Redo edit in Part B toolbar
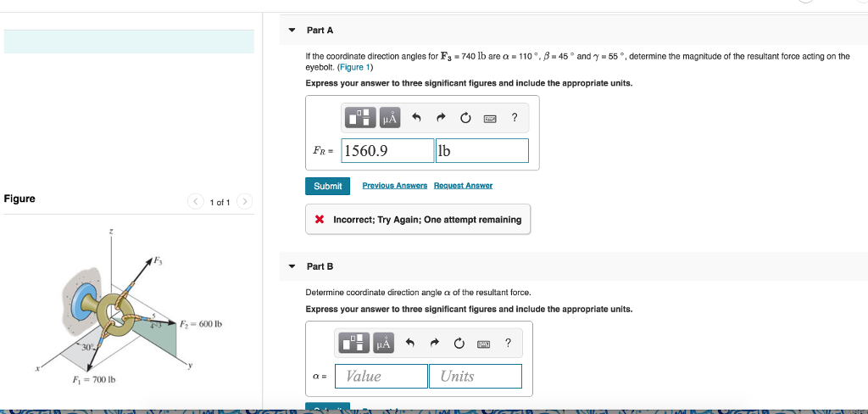 pyautogui.click(x=435, y=344)
